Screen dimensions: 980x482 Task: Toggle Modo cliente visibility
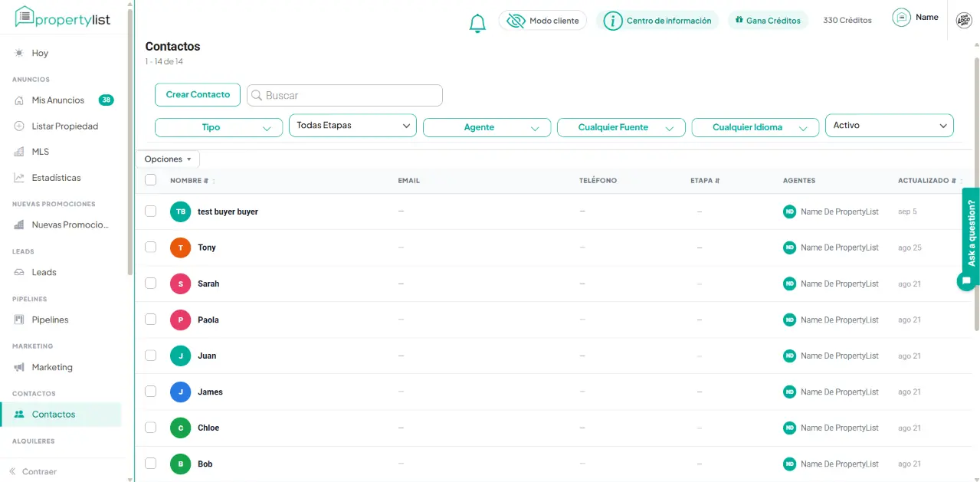tap(542, 21)
